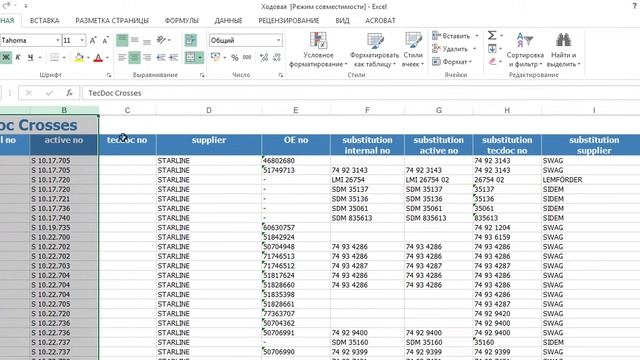
Task: Click Формат cells button
Action: click(452, 62)
